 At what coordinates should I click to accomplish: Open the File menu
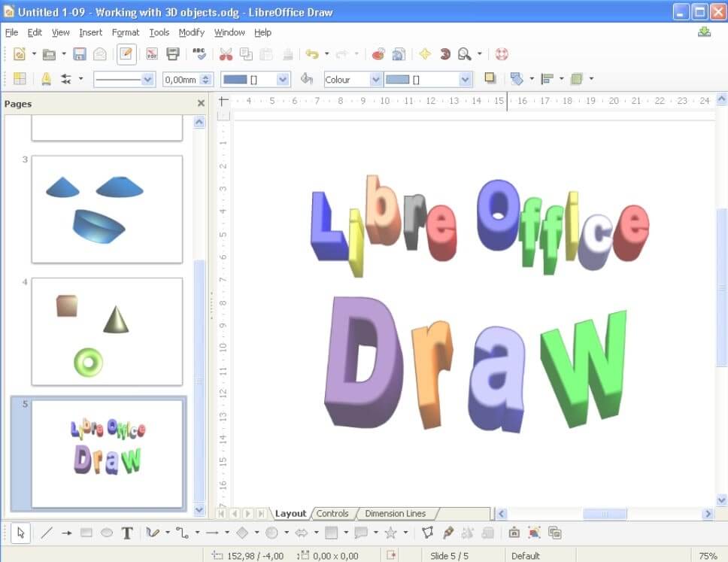point(11,32)
